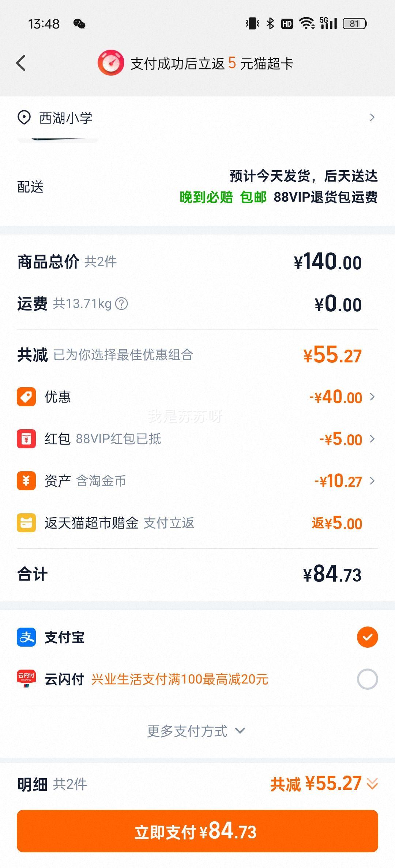This screenshot has height=868, width=395.
Task: Tap 兴业生活支付满100最高减20元 promo text
Action: coord(180,679)
